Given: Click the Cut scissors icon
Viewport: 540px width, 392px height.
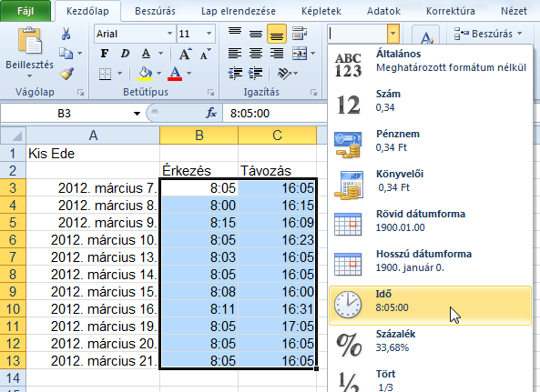Looking at the screenshot, I should click(66, 34).
